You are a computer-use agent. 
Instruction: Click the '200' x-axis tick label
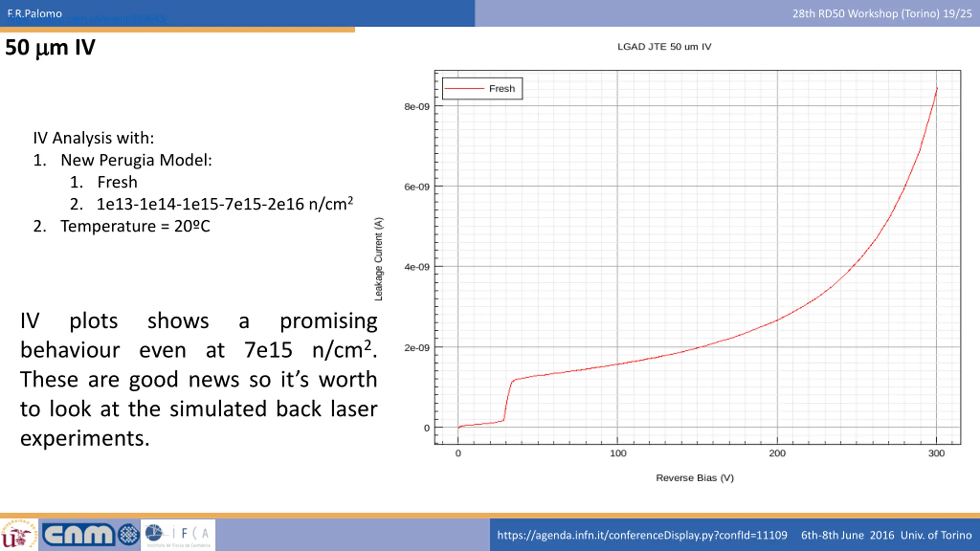pos(777,453)
